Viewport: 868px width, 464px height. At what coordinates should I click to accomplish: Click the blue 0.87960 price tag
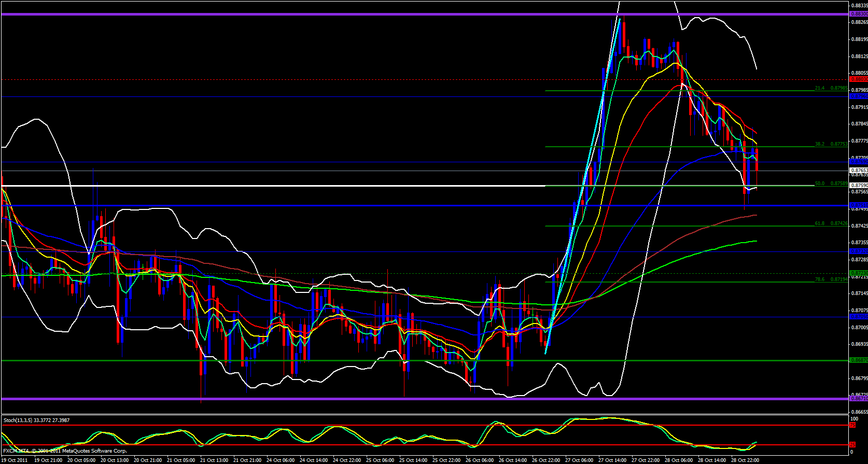click(x=858, y=96)
